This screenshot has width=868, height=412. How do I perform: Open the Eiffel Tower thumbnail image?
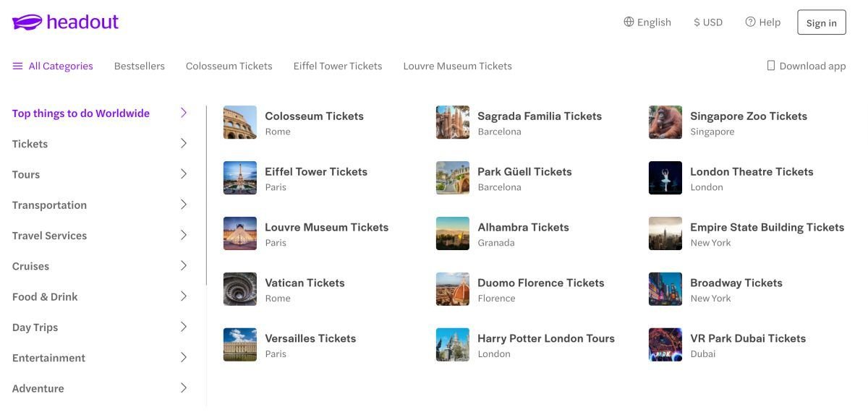coord(240,179)
